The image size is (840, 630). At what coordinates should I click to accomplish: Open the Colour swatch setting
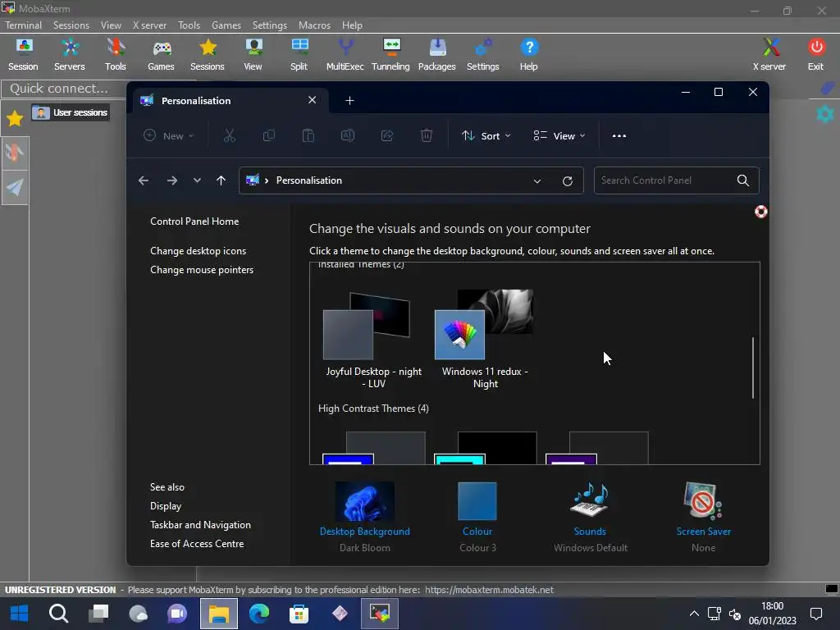pos(477,517)
